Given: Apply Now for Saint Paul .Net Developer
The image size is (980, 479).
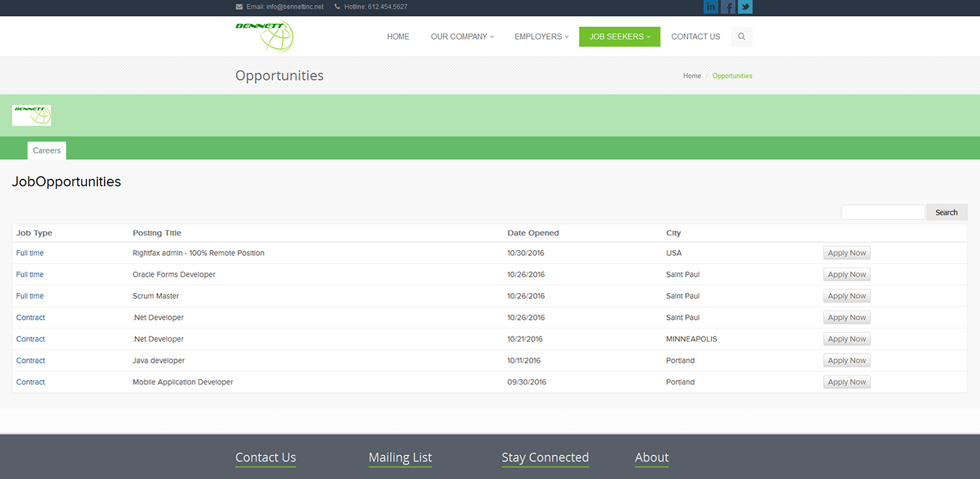Looking at the screenshot, I should (x=847, y=318).
